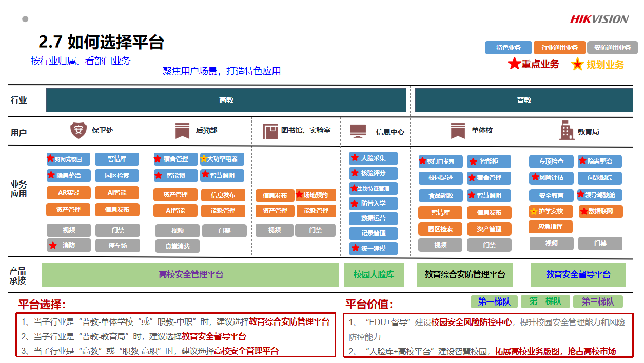Click the 第二梯队 green tag

(x=545, y=301)
